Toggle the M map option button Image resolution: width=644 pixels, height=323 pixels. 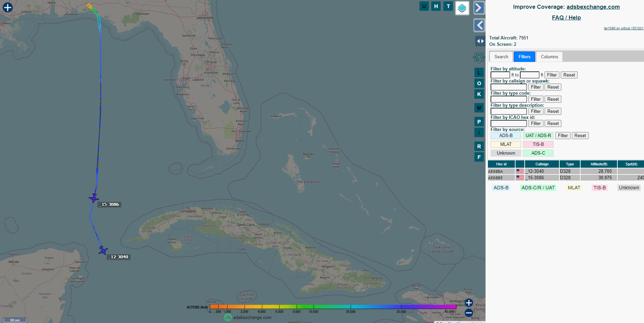[x=479, y=108]
